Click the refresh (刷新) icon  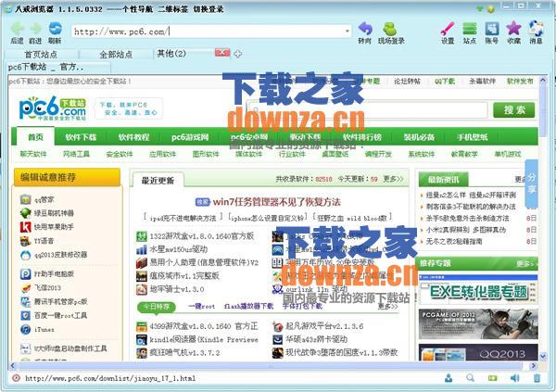pyautogui.click(x=55, y=29)
